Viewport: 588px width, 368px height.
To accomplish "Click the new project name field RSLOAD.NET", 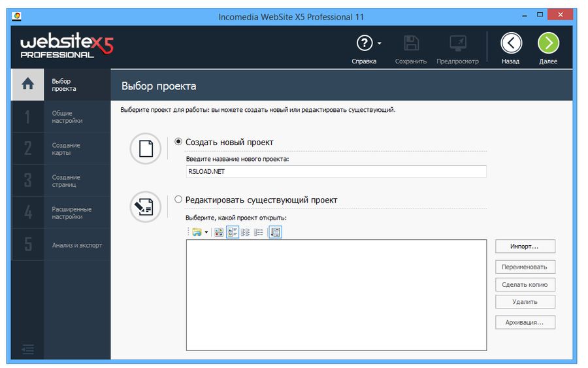I will (336, 171).
